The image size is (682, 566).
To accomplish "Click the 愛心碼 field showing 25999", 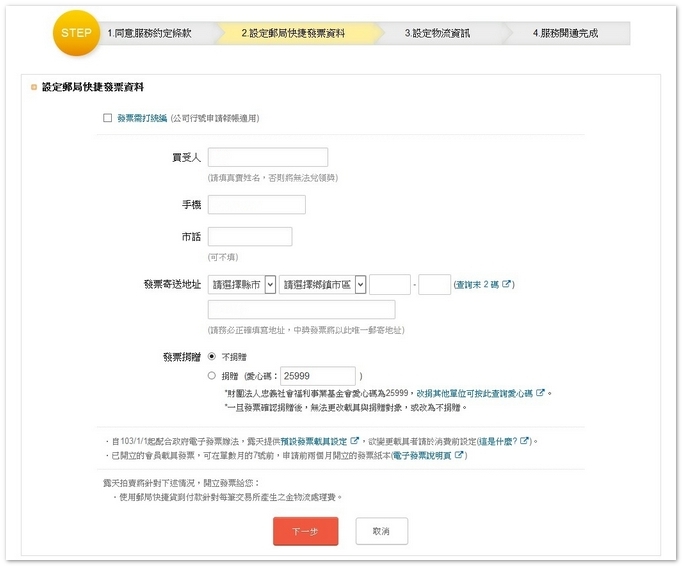I will click(x=319, y=376).
